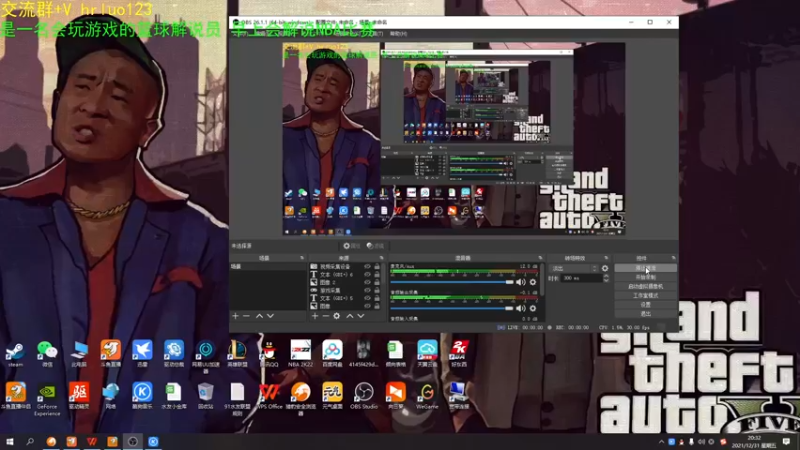
Task: Open the scene transition type dropdown
Action: coord(574,268)
